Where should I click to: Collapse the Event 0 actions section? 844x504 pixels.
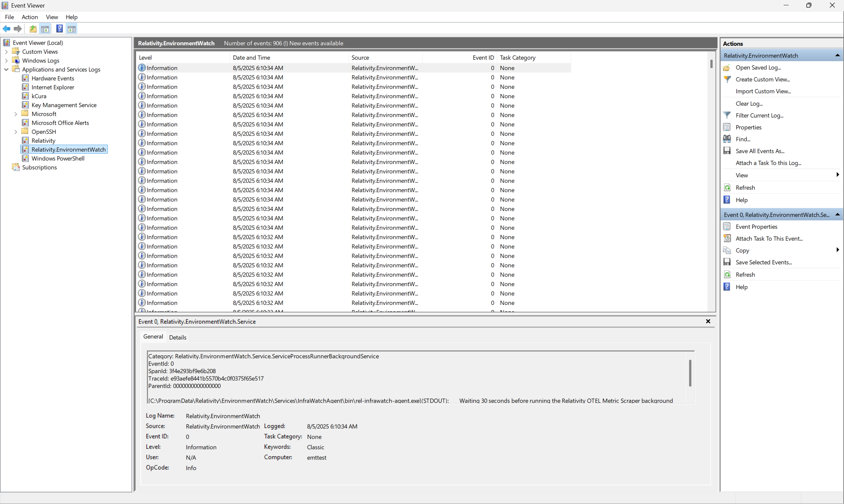coord(837,215)
